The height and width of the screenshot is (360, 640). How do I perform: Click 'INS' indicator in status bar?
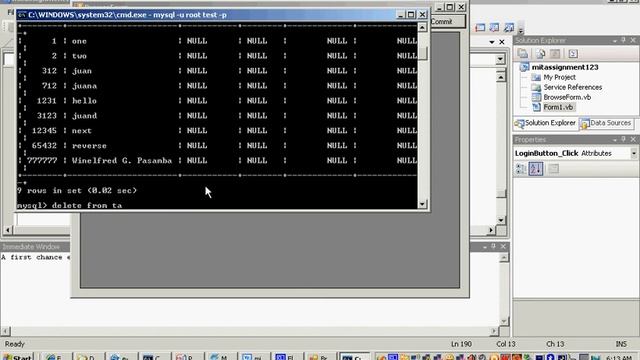[621, 344]
